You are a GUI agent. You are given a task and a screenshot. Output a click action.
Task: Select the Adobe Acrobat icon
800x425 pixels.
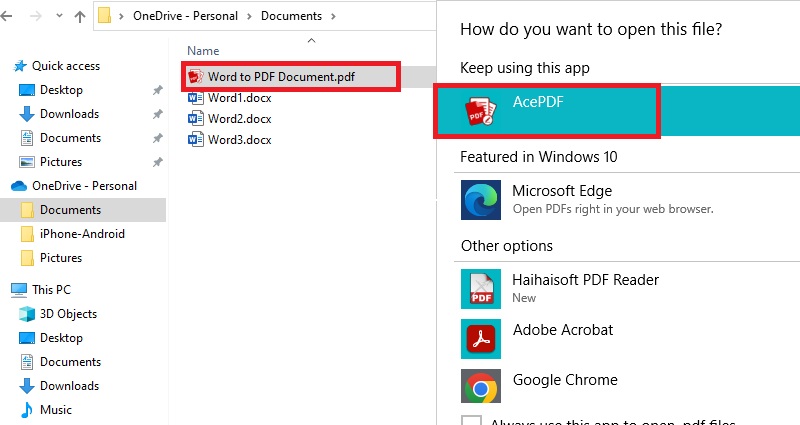point(481,339)
